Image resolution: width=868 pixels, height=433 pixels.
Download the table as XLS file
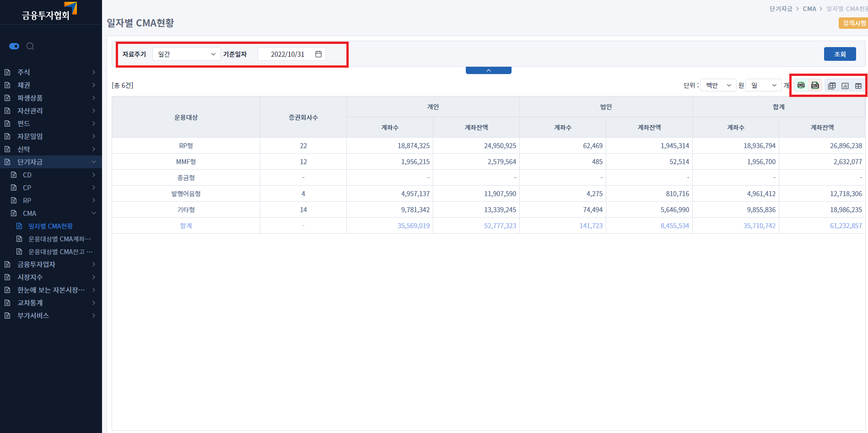815,86
